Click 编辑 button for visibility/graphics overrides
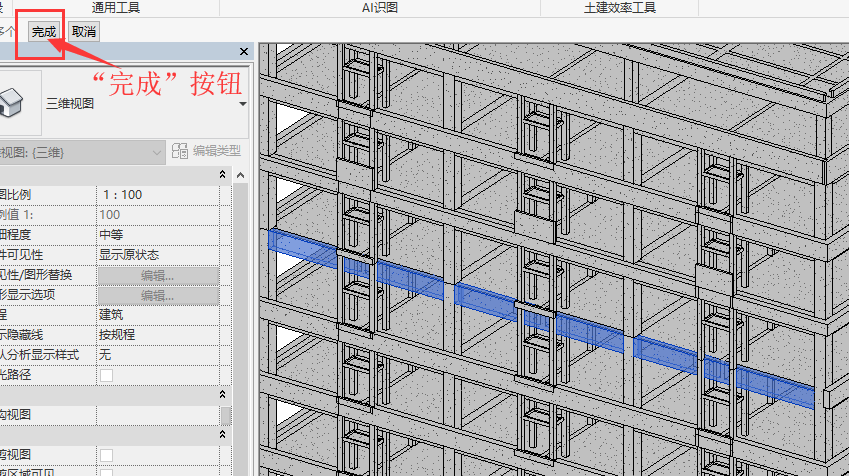The height and width of the screenshot is (476, 849). [x=158, y=276]
